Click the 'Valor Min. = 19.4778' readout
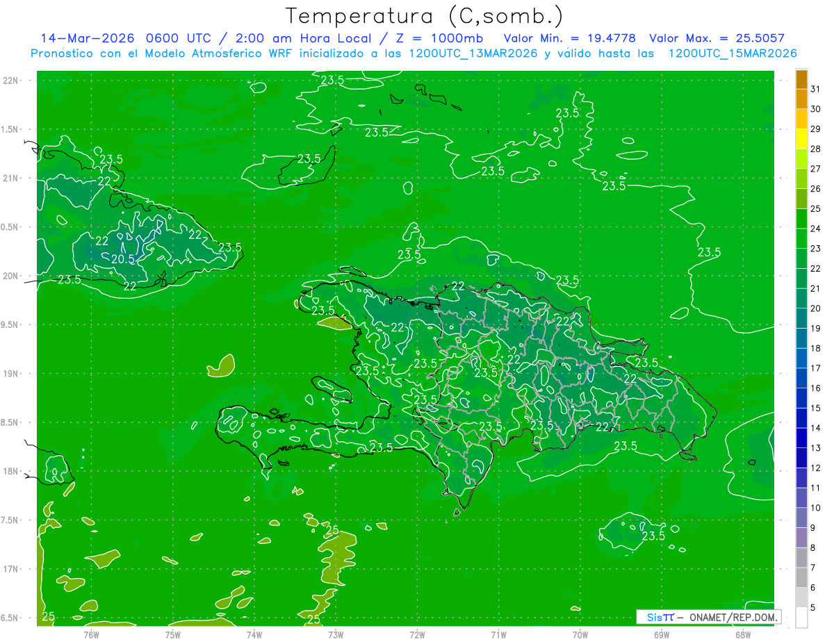Image resolution: width=834 pixels, height=644 pixels. [x=571, y=38]
